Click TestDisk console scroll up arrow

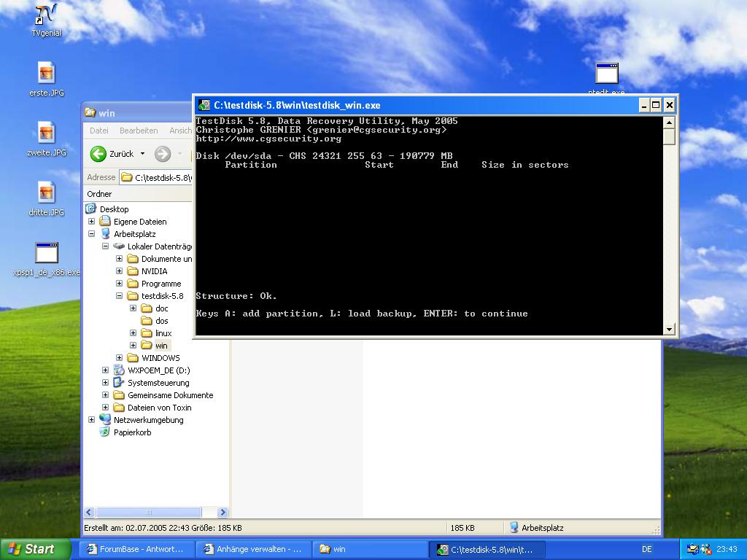coord(669,122)
